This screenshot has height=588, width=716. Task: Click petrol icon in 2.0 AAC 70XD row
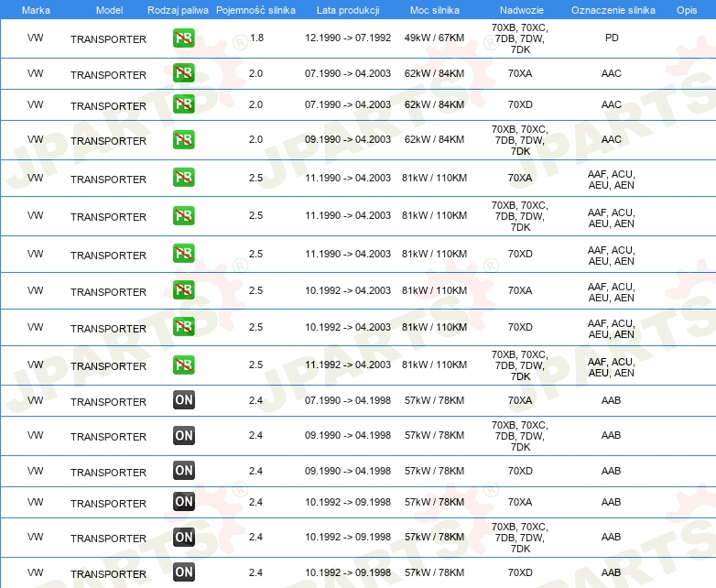pyautogui.click(x=183, y=104)
